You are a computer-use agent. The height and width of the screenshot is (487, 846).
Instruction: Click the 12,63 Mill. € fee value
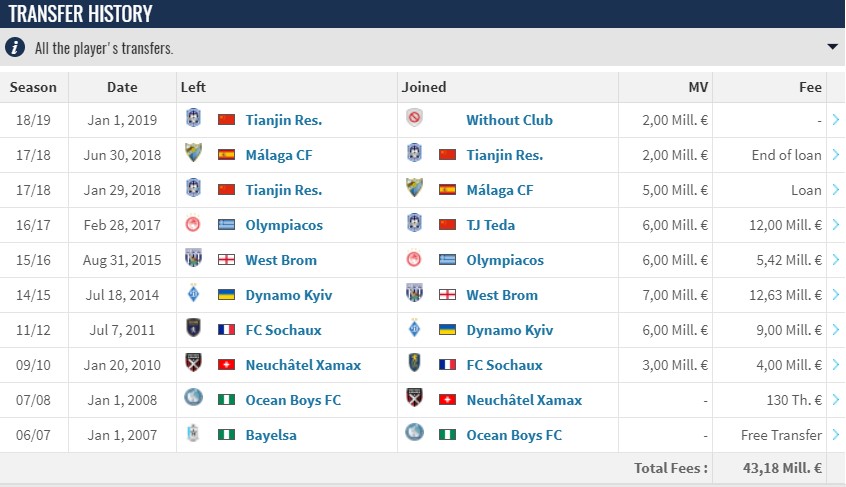[786, 295]
